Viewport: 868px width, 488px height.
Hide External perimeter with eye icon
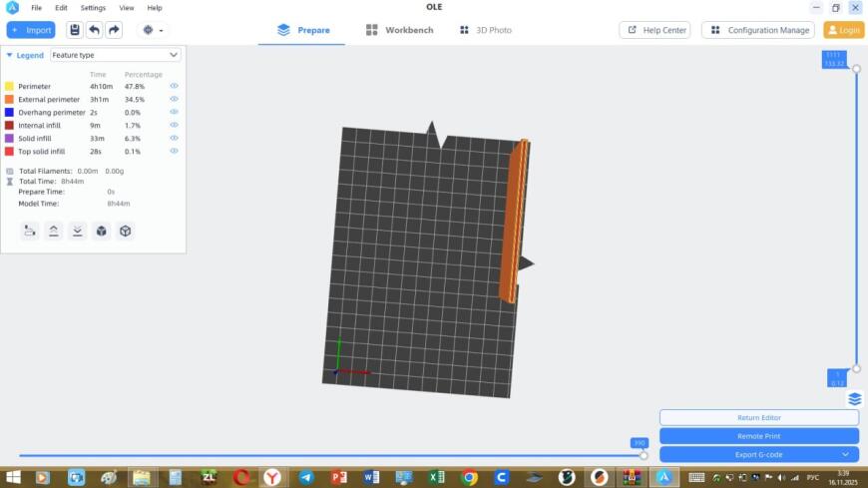[174, 99]
